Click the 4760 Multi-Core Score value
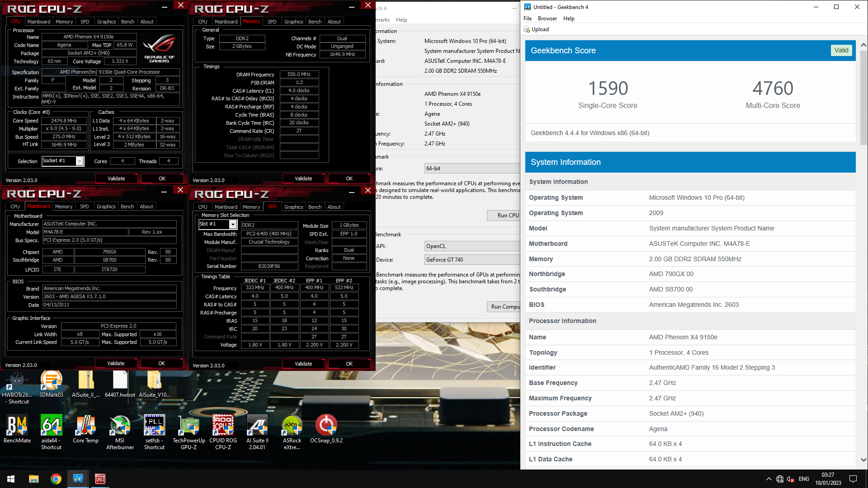Image resolution: width=868 pixels, height=488 pixels. [773, 89]
